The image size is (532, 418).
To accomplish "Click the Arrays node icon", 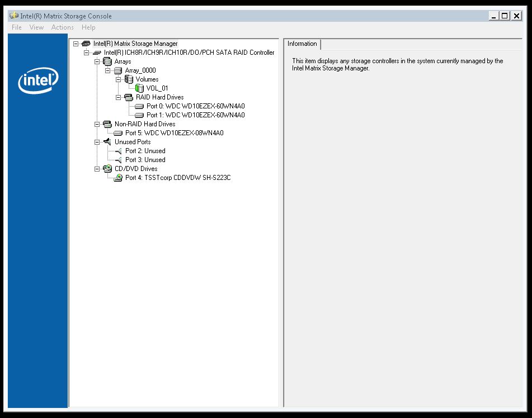I will tap(107, 61).
